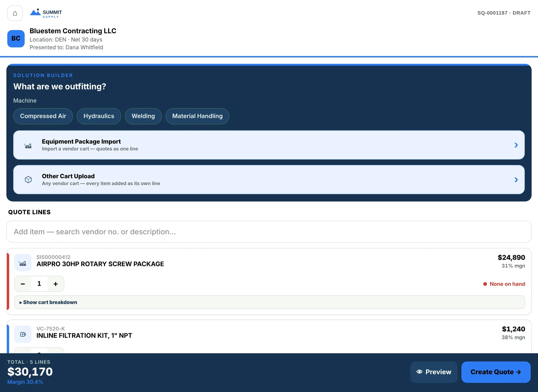Image resolution: width=538 pixels, height=392 pixels.
Task: Click the Inline Filtration Kit item icon
Action: (x=23, y=334)
